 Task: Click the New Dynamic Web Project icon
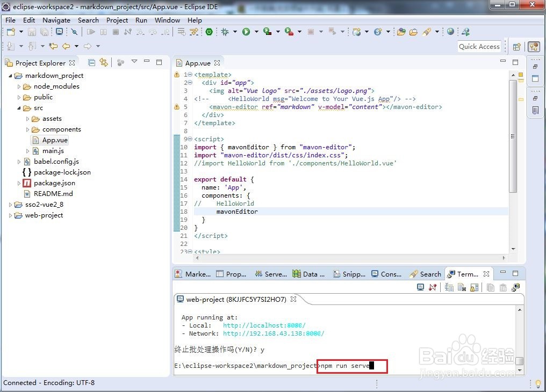[x=357, y=32]
